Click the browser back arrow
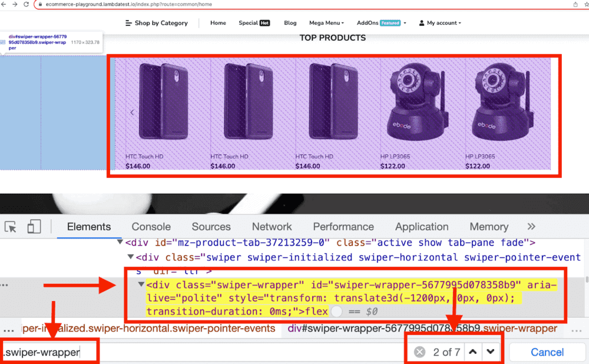This screenshot has width=589, height=364. coord(4,4)
